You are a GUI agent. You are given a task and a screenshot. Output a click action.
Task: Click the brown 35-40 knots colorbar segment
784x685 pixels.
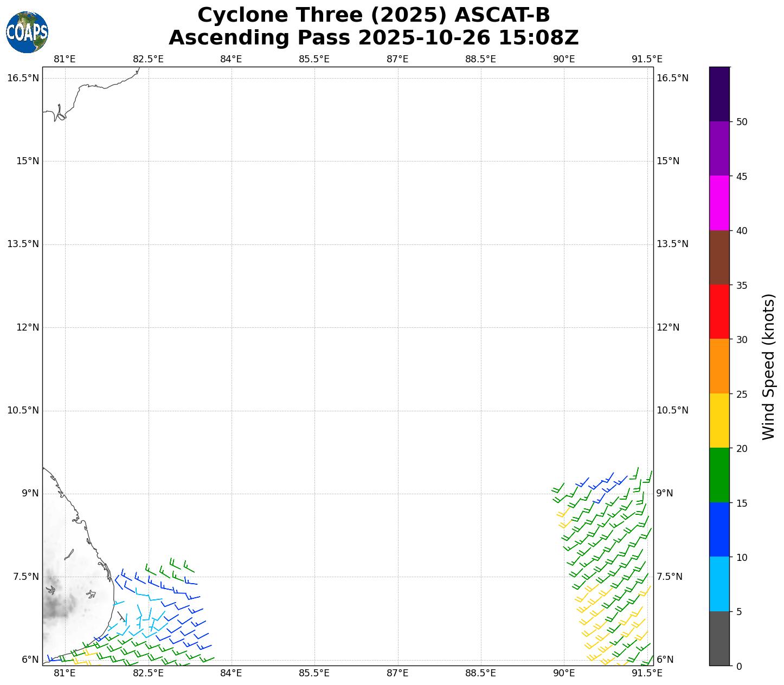[x=719, y=257]
